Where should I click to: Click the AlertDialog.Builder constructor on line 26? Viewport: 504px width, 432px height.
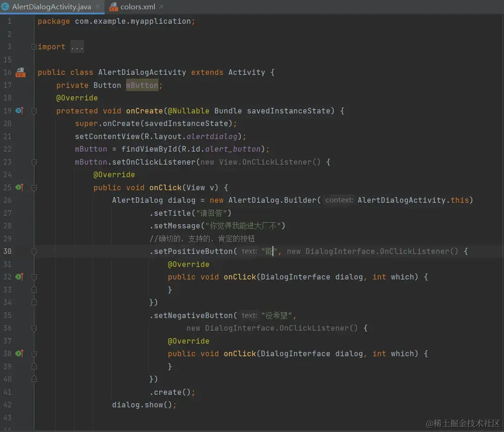coord(272,200)
